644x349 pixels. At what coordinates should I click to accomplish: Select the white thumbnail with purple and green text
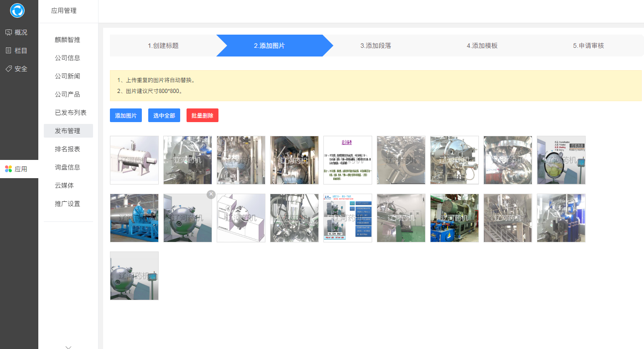tap(348, 160)
